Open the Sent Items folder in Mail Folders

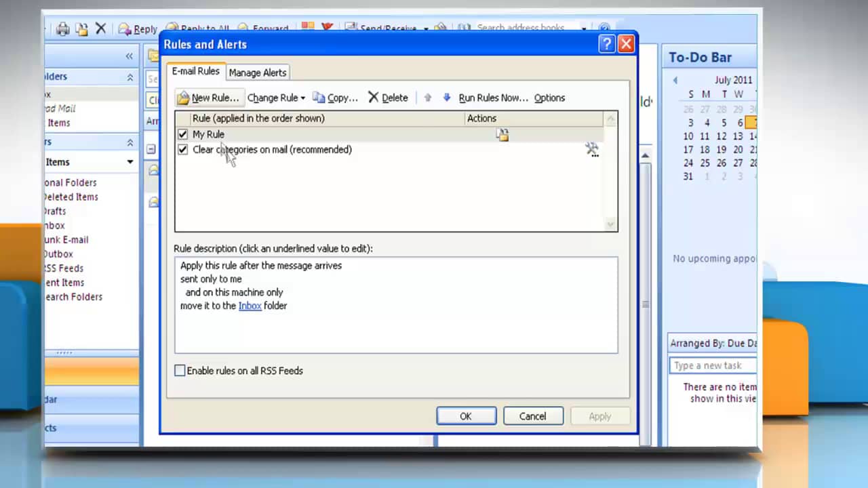point(64,282)
